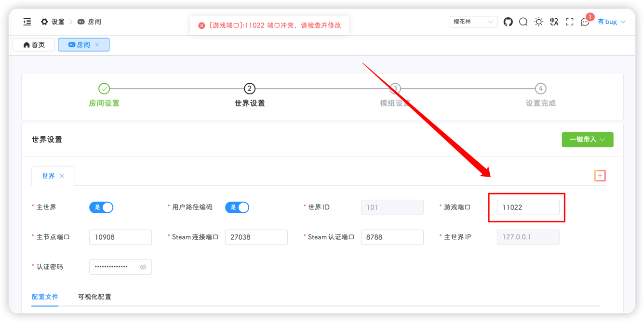Image resolution: width=644 pixels, height=322 pixels.
Task: Open the GitHub repository icon
Action: 508,22
